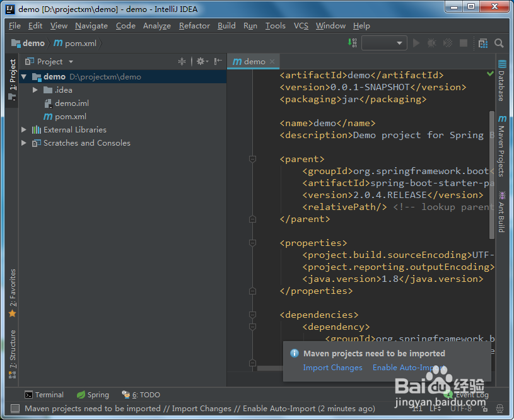
Task: Open the VCS menu
Action: point(301,26)
